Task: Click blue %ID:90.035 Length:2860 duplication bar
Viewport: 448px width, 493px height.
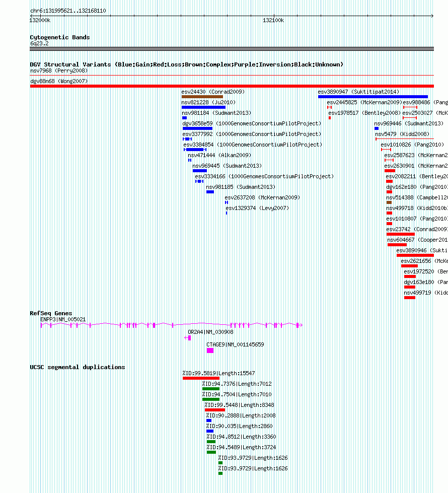Action: click(x=210, y=431)
